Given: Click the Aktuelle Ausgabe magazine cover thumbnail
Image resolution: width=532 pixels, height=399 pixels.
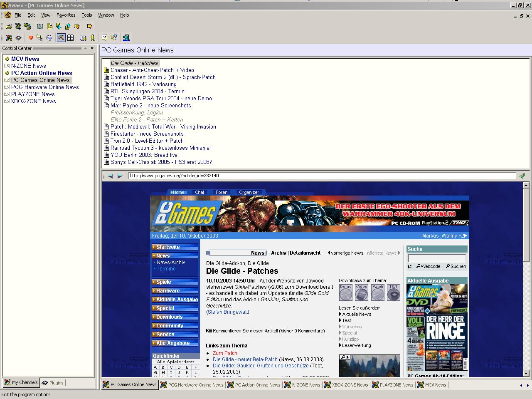Looking at the screenshot, I should 437,328.
